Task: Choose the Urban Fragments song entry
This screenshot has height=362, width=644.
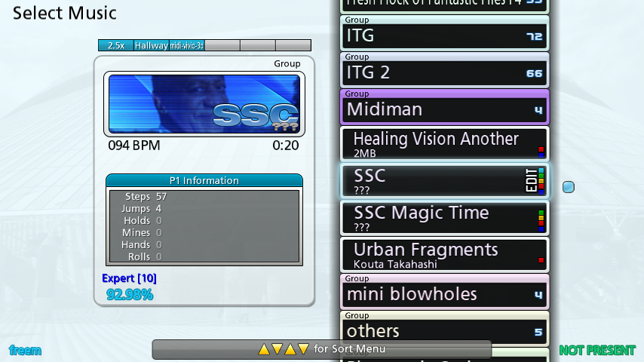Action: click(444, 255)
